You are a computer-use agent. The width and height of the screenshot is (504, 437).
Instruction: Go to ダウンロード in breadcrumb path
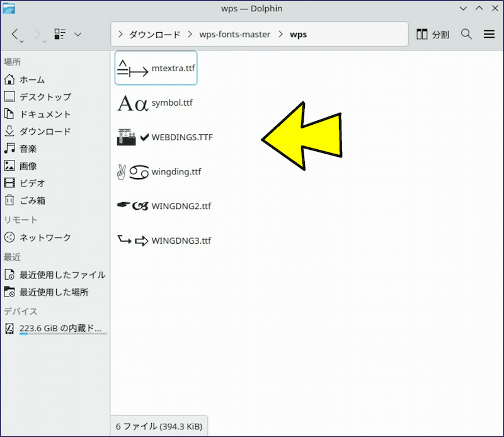click(154, 34)
